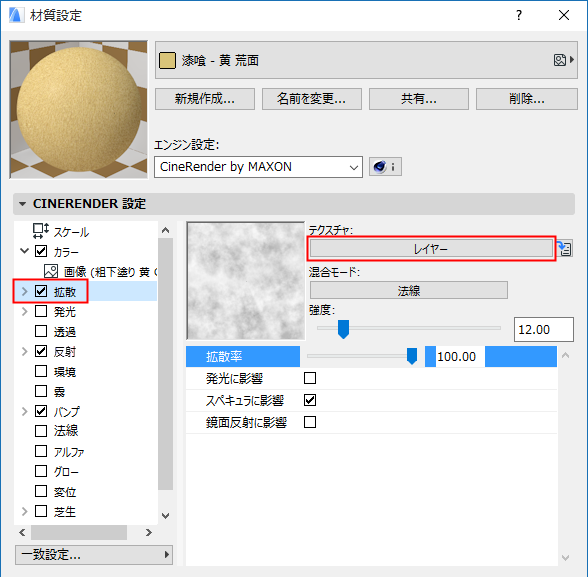Uncheck the スペキュラに影響 option
Screen dimensions: 588x577
tap(310, 400)
